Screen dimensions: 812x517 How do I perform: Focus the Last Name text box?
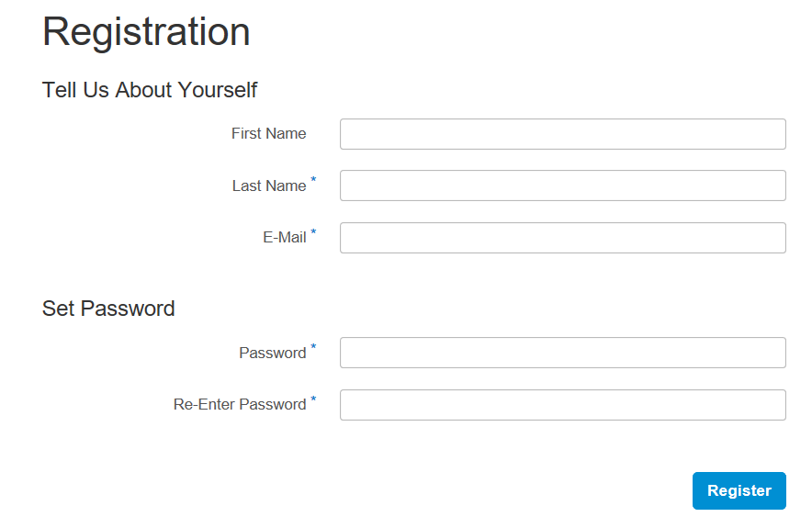(x=562, y=185)
